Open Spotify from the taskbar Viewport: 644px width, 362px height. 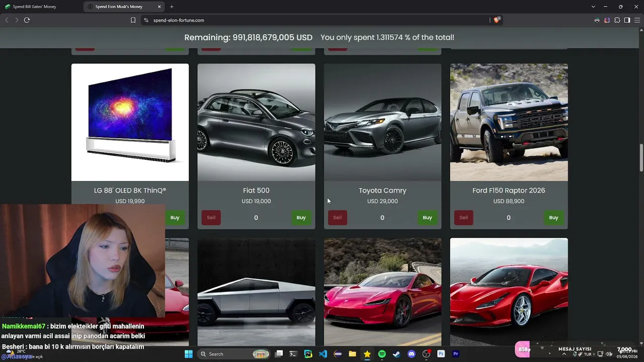click(382, 354)
